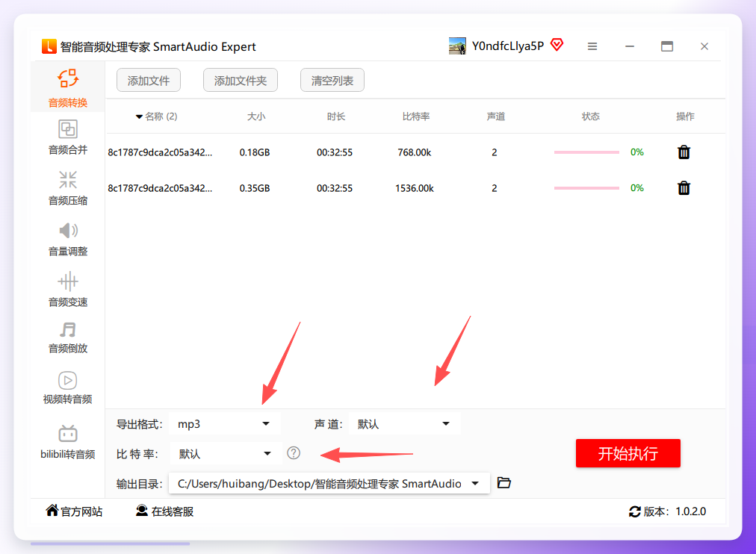Image resolution: width=756 pixels, height=554 pixels.
Task: Click the 0.35GB size value
Action: point(255,188)
